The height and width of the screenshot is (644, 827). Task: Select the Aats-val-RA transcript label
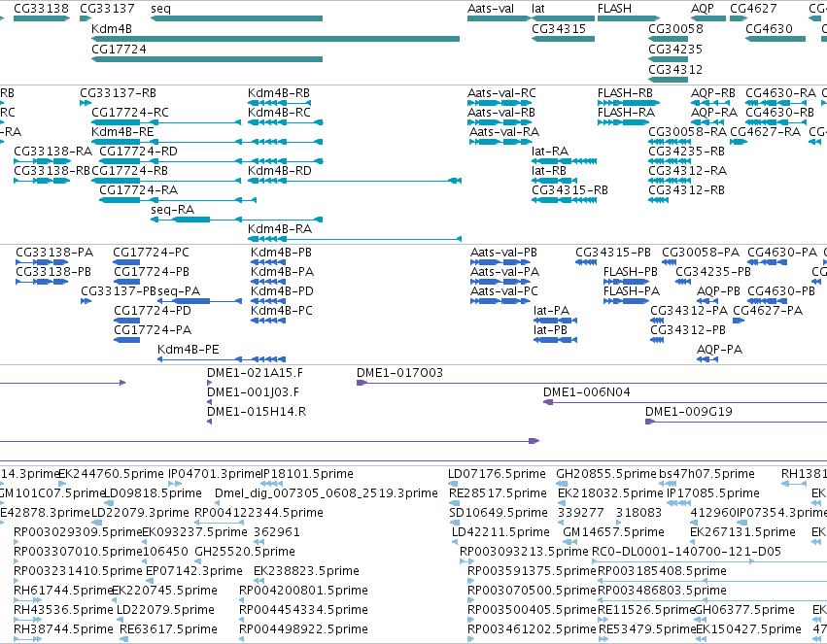[504, 132]
